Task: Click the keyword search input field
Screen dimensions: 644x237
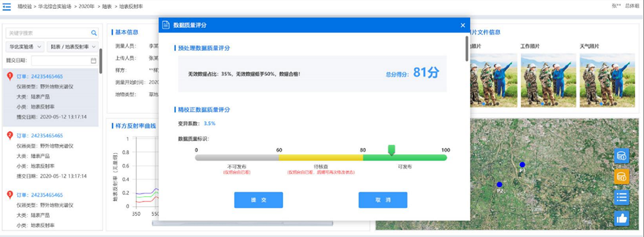Action: (47, 33)
